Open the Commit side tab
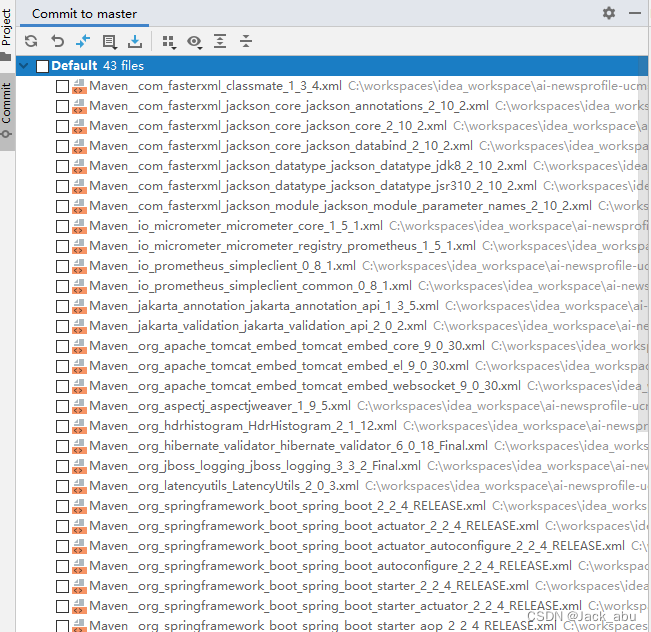Image resolution: width=651 pixels, height=632 pixels. (6, 110)
